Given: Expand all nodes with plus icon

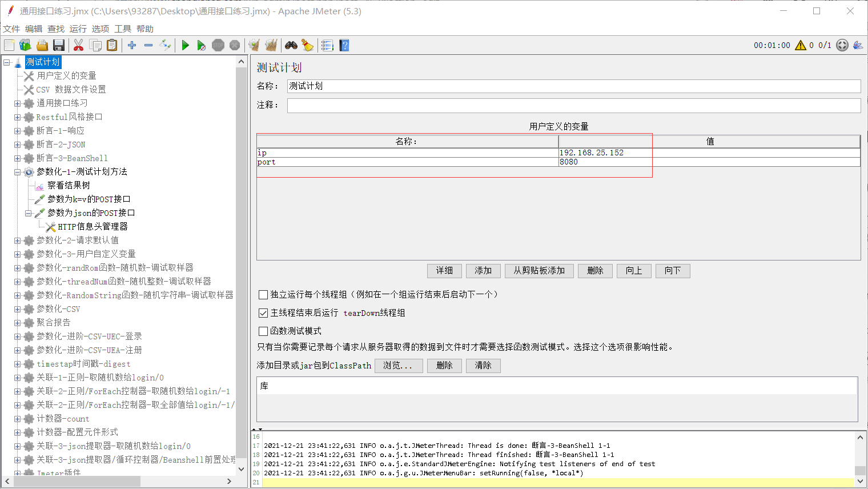Looking at the screenshot, I should tap(132, 45).
